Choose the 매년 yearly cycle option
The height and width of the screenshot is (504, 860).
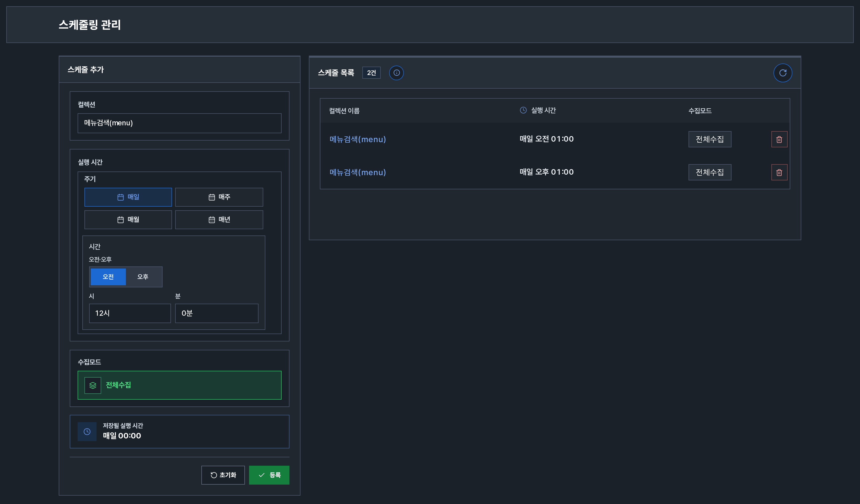219,220
